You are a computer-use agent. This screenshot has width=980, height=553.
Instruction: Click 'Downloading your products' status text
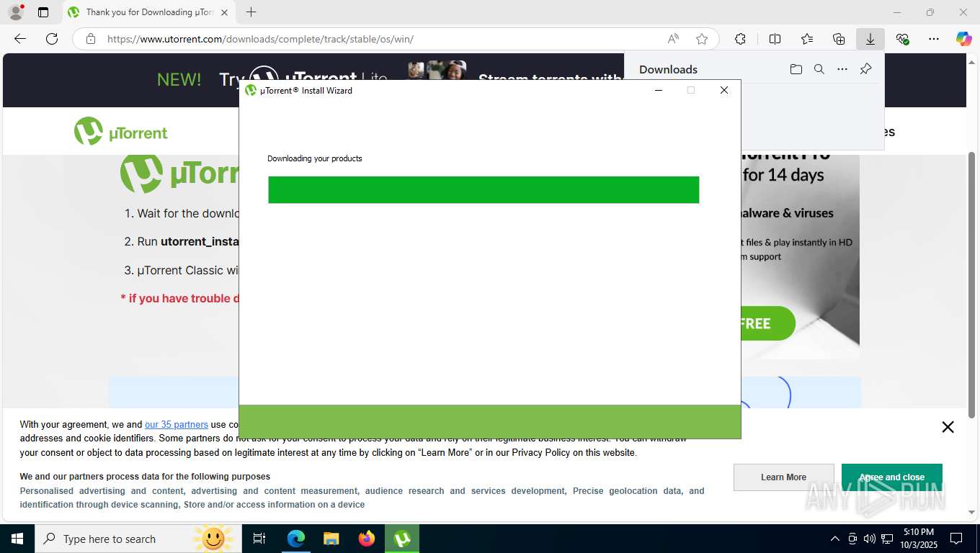tap(315, 158)
